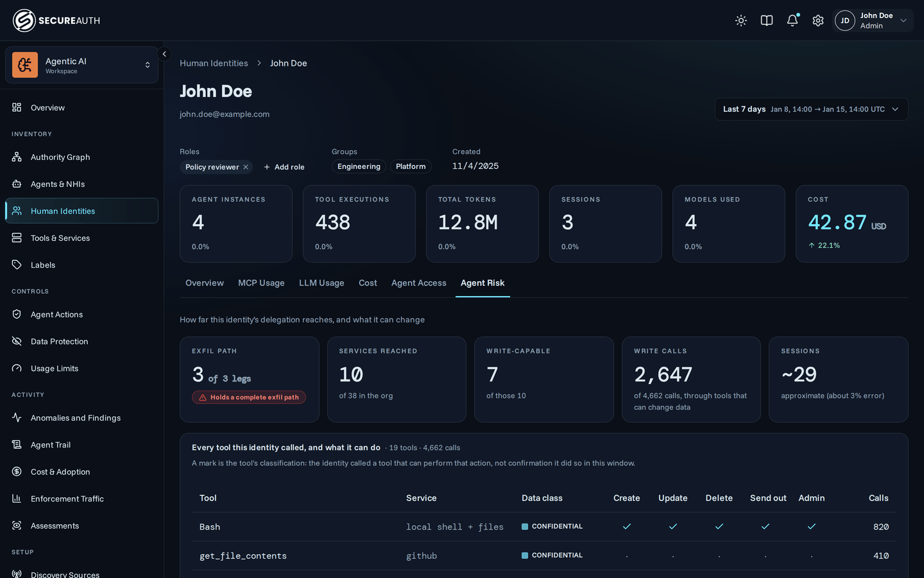Open the Agentic AI workspace switcher
924x578 pixels.
click(81, 65)
